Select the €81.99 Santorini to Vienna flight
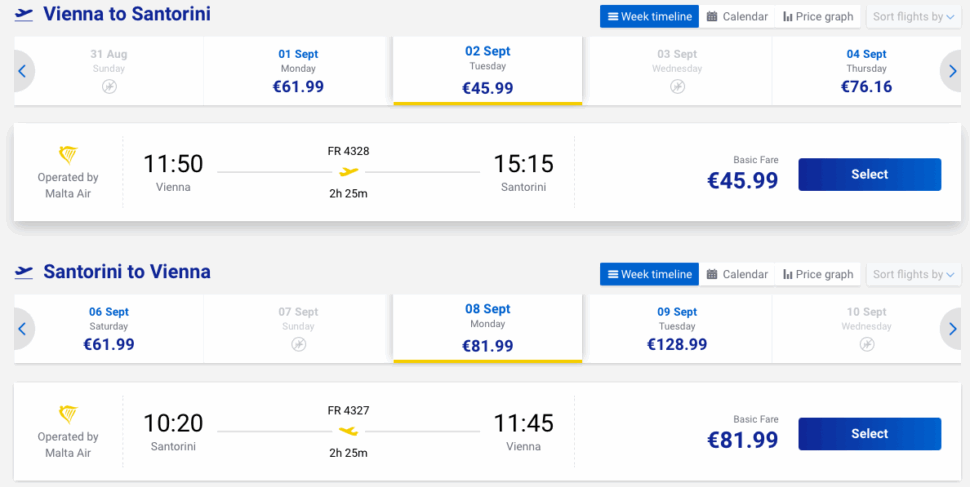Viewport: 970px width, 487px height. click(870, 434)
